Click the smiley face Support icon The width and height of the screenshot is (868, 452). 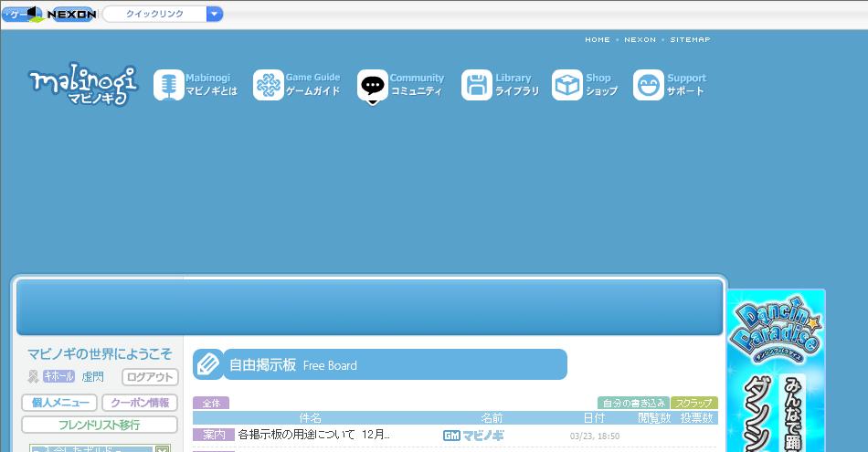[648, 85]
